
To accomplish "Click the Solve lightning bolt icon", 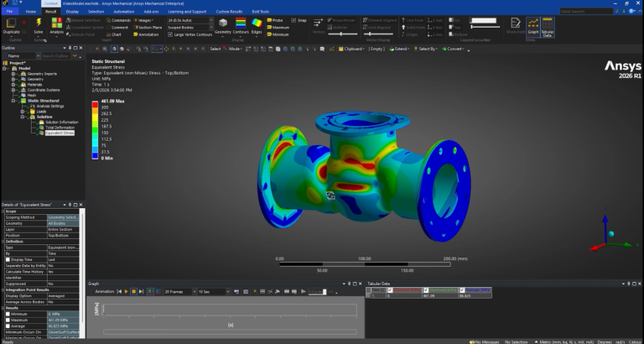I will pyautogui.click(x=39, y=23).
